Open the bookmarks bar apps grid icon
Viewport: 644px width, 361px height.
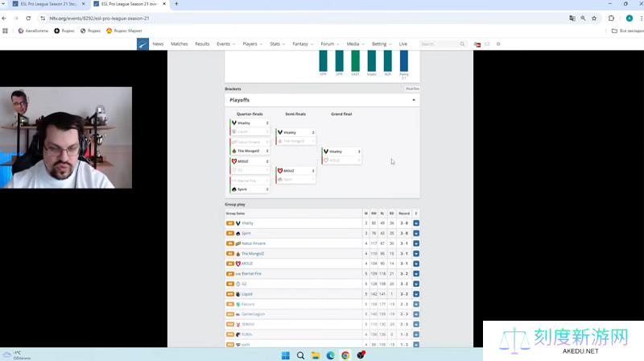pyautogui.click(x=6, y=31)
